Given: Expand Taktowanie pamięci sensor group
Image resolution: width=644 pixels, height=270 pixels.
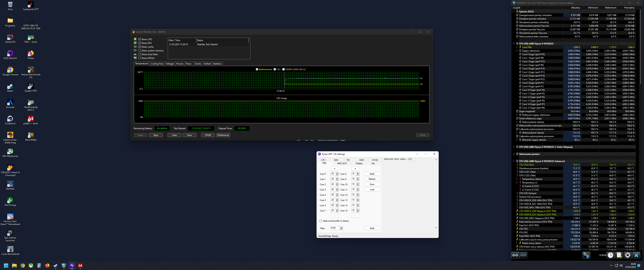Looking at the screenshot, I should tap(514, 154).
